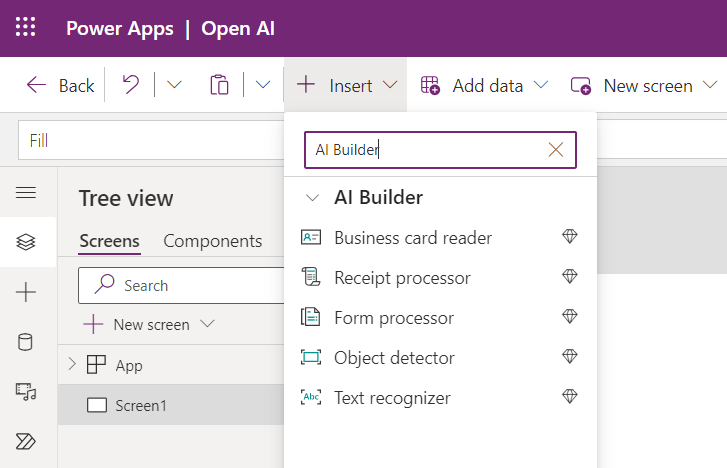This screenshot has height=468, width=727.
Task: Expand toolbar New screen chevron
Action: [710, 85]
